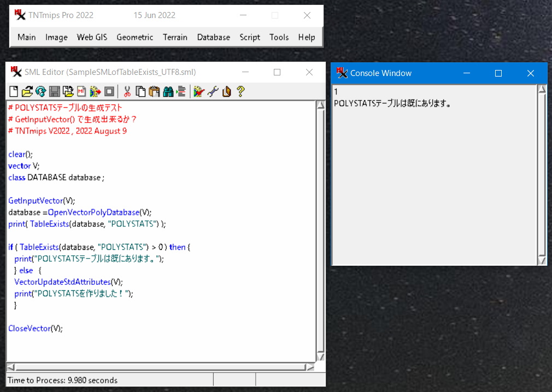This screenshot has width=552, height=392.
Task: Open the Database menu
Action: coord(214,37)
